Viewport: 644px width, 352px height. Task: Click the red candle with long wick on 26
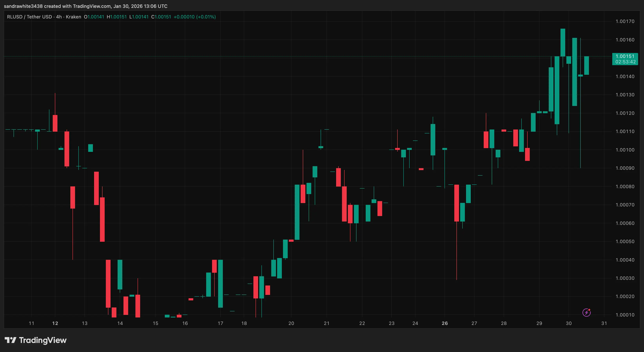point(456,203)
